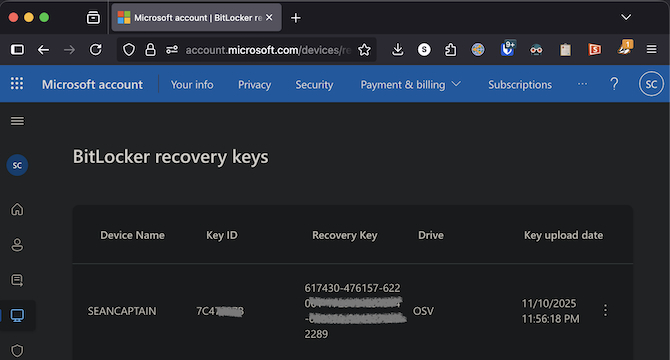Open the red glasses extension icon
This screenshot has width=670, height=360.
tap(536, 50)
